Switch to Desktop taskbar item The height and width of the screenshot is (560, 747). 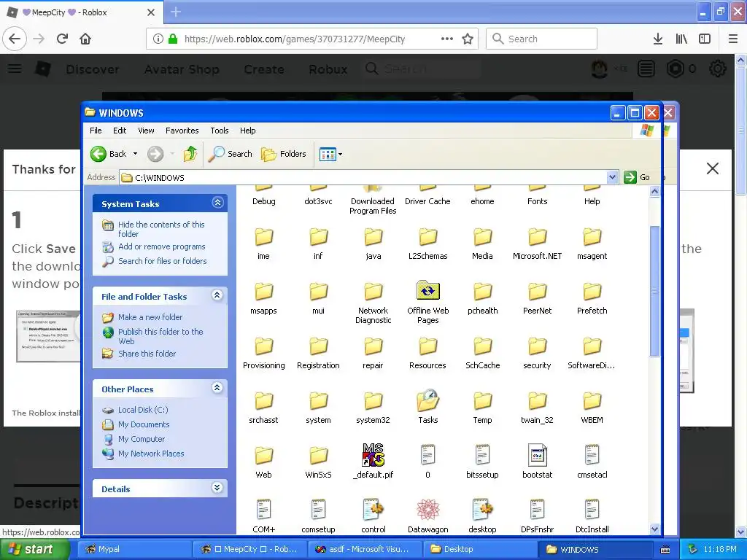point(480,549)
